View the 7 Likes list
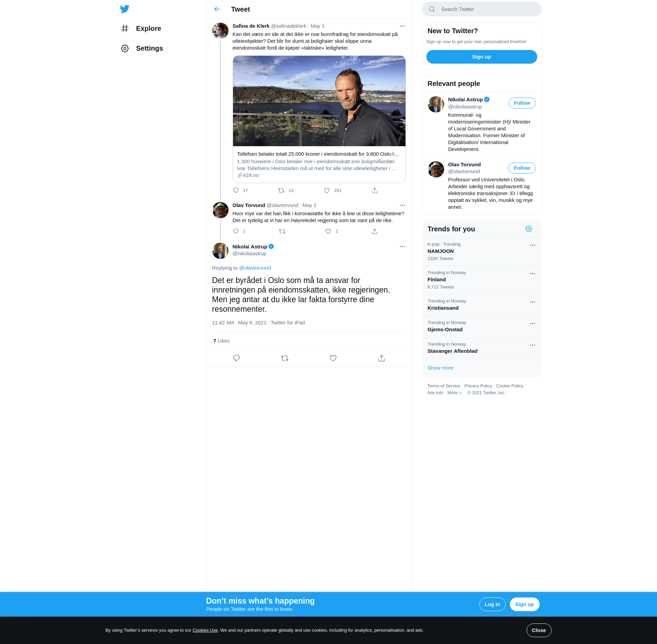 221,341
